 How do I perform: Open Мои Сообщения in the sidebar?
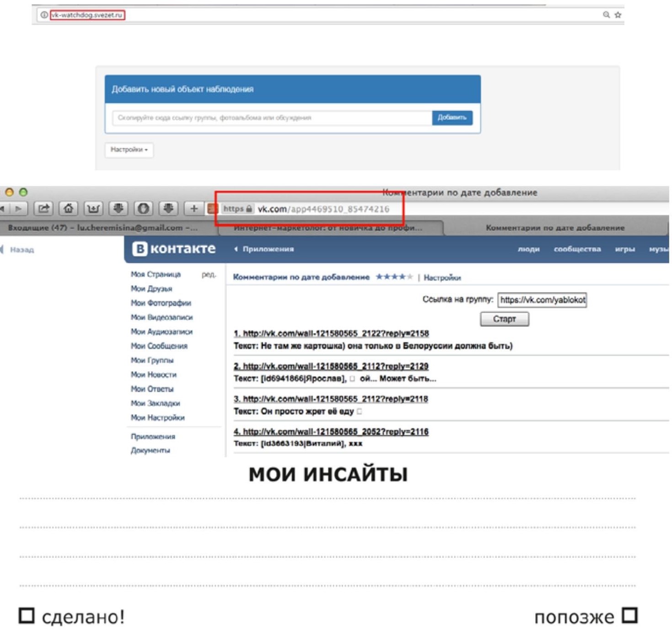(x=159, y=346)
